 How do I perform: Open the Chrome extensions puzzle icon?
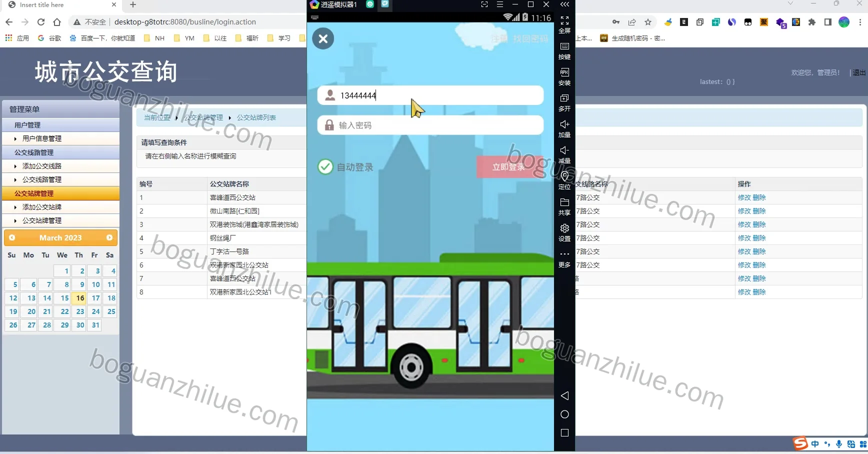[812, 22]
